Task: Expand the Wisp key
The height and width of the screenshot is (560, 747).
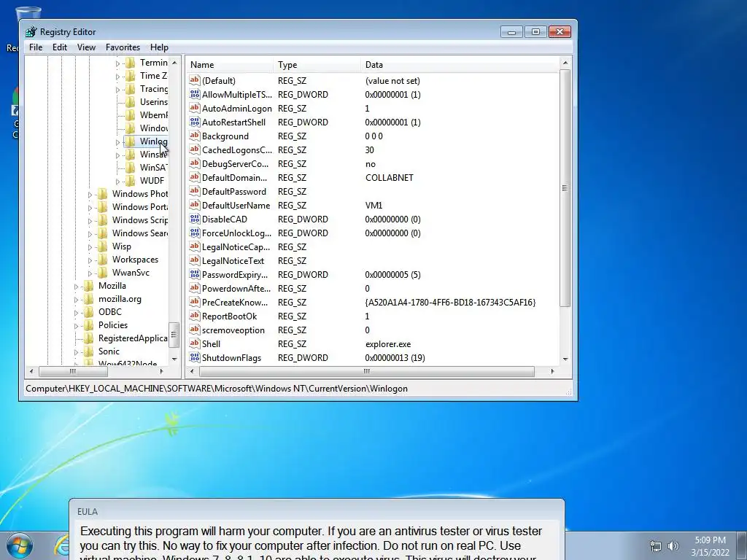Action: click(x=90, y=247)
